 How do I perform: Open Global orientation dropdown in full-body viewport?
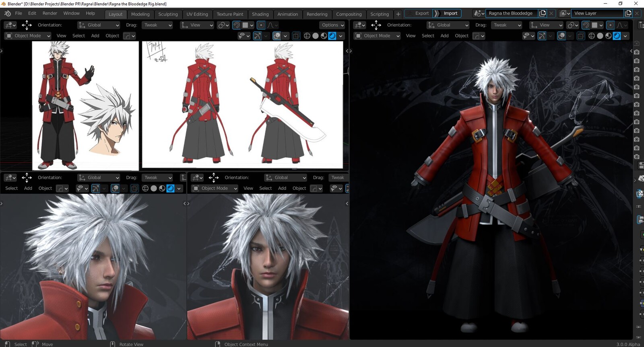[448, 25]
